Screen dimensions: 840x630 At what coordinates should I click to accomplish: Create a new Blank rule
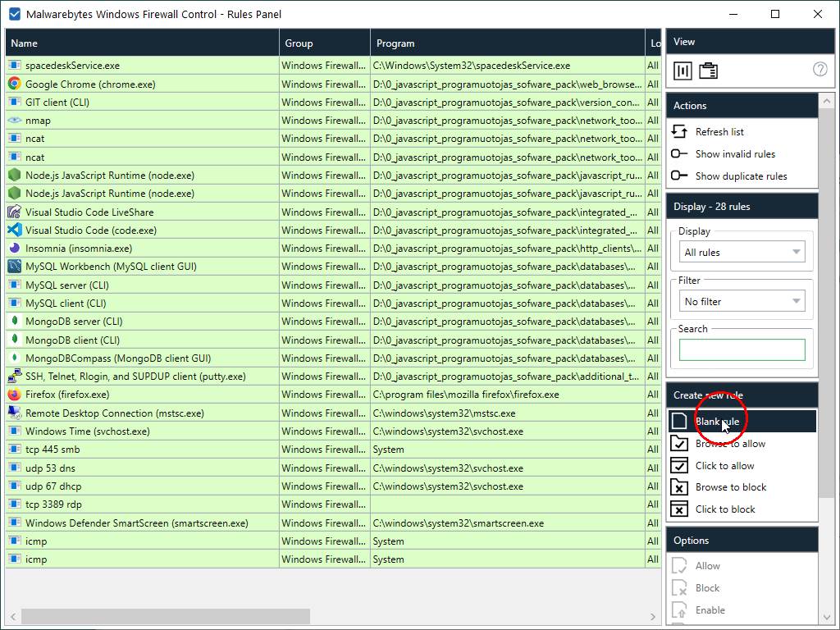point(717,422)
